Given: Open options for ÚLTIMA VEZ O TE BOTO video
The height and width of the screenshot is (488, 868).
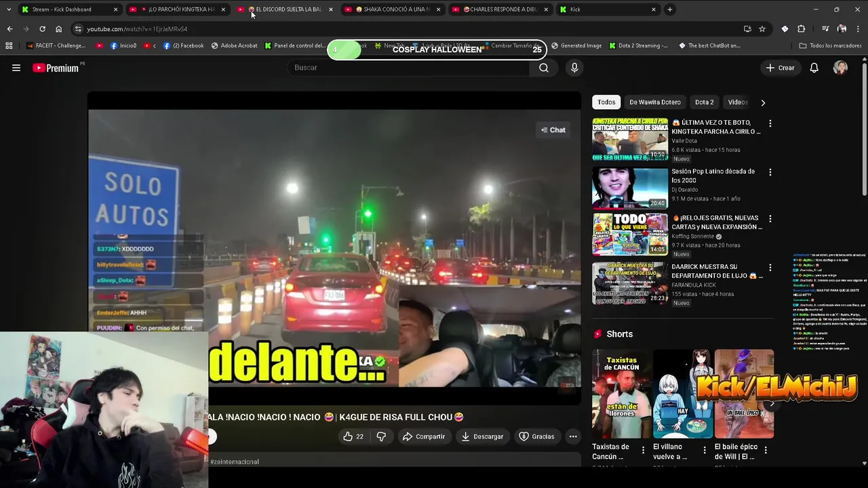Looking at the screenshot, I should 770,123.
